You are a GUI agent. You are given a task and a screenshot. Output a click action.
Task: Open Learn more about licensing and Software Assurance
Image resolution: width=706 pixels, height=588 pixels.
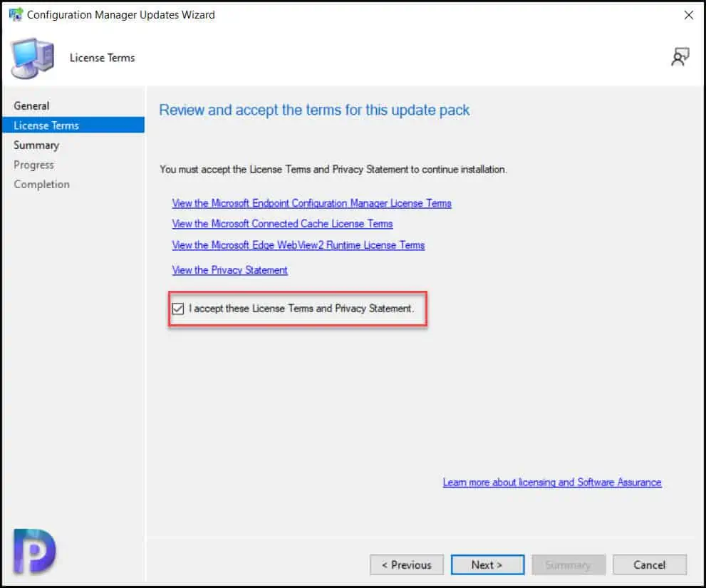click(552, 482)
